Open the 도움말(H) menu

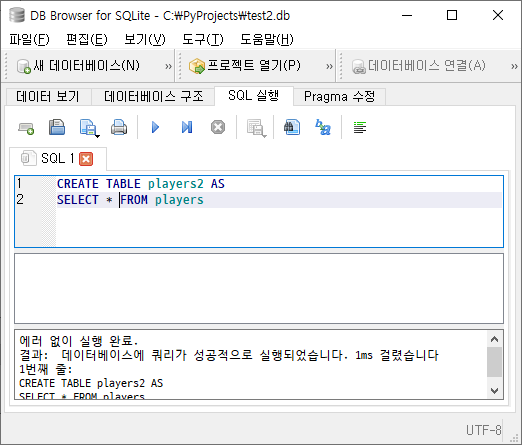pyautogui.click(x=267, y=40)
